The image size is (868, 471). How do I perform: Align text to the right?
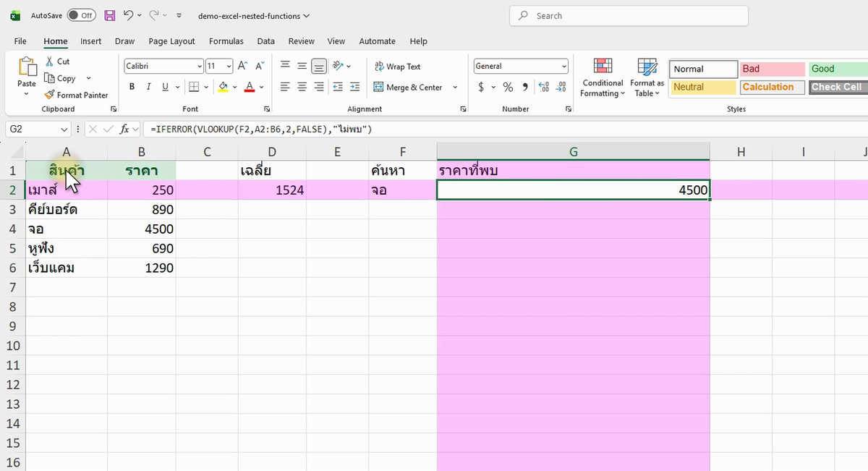(x=319, y=87)
